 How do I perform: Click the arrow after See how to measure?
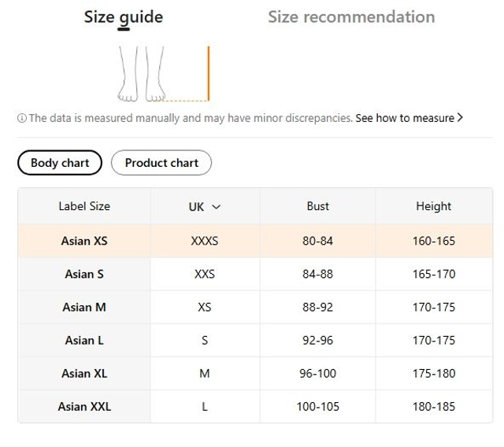460,118
